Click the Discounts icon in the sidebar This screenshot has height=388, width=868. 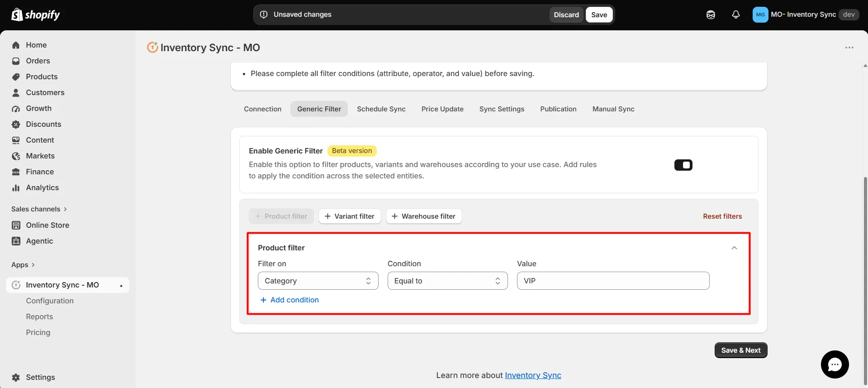coord(16,124)
